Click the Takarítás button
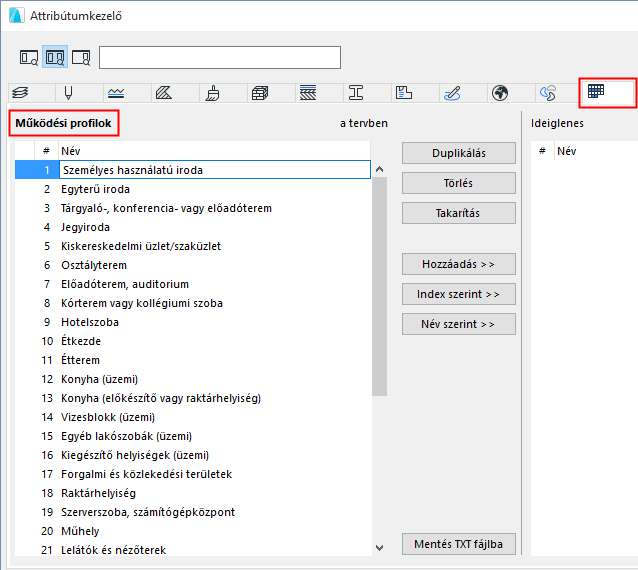Screen dimensions: 638x570 tap(459, 213)
